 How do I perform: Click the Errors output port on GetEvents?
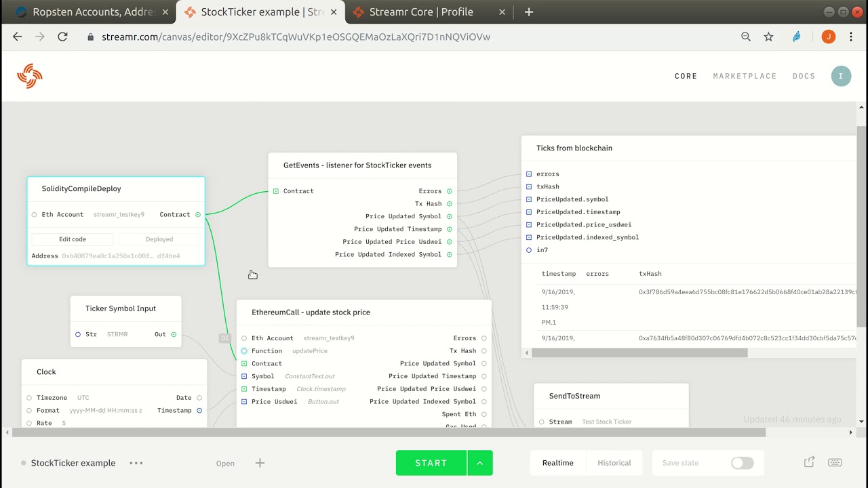click(x=450, y=191)
